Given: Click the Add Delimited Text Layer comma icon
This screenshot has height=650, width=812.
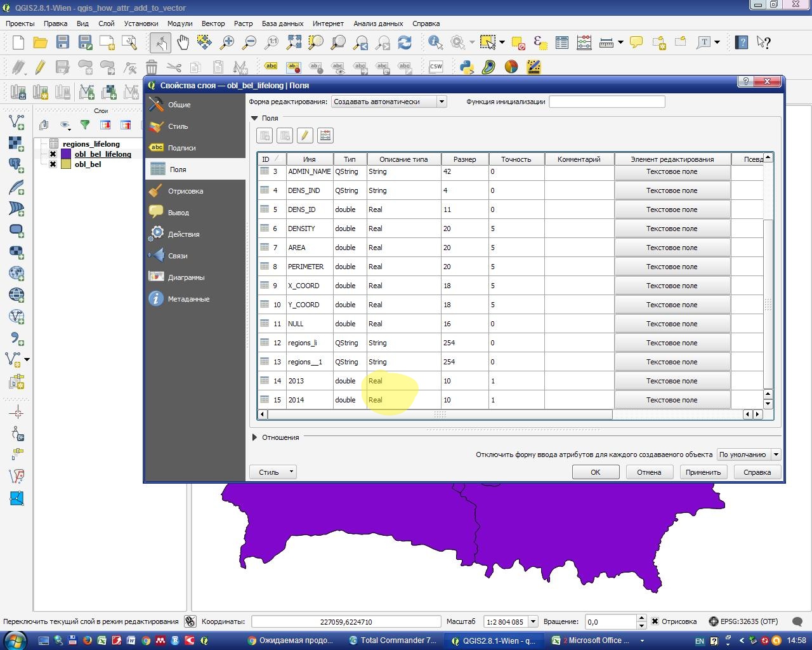Looking at the screenshot, I should pyautogui.click(x=17, y=338).
